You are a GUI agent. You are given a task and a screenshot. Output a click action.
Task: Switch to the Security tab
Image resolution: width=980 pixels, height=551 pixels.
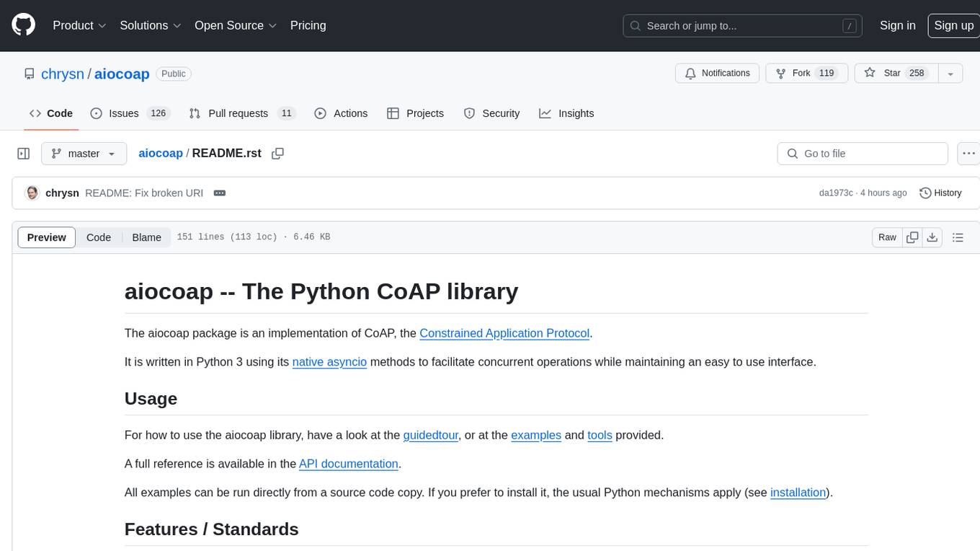pyautogui.click(x=492, y=113)
